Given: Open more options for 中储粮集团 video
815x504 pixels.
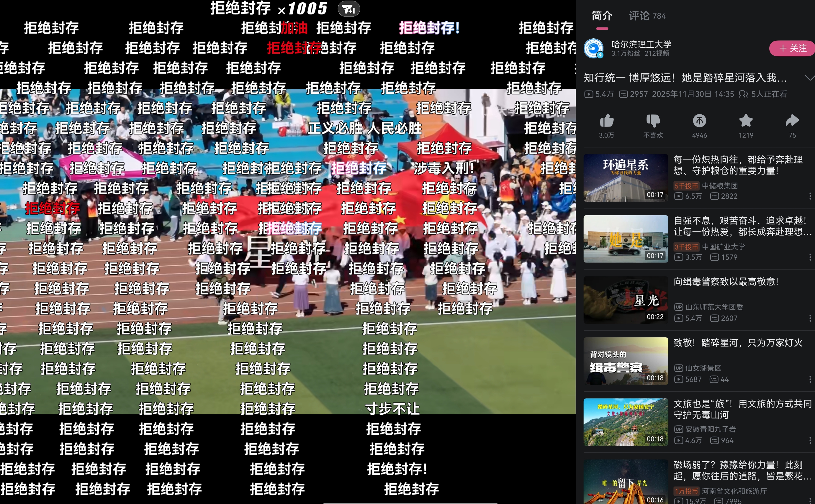Looking at the screenshot, I should 810,196.
